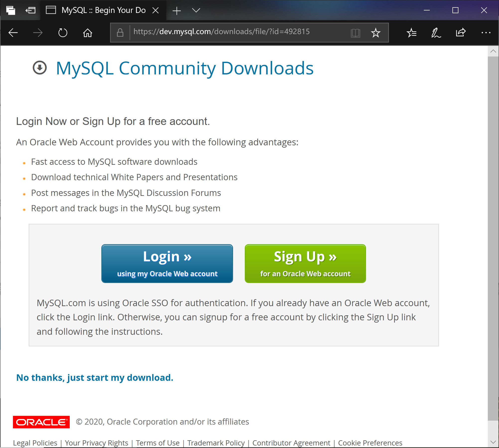
Task: Click the Login using Oracle Web account button
Action: pos(167,263)
